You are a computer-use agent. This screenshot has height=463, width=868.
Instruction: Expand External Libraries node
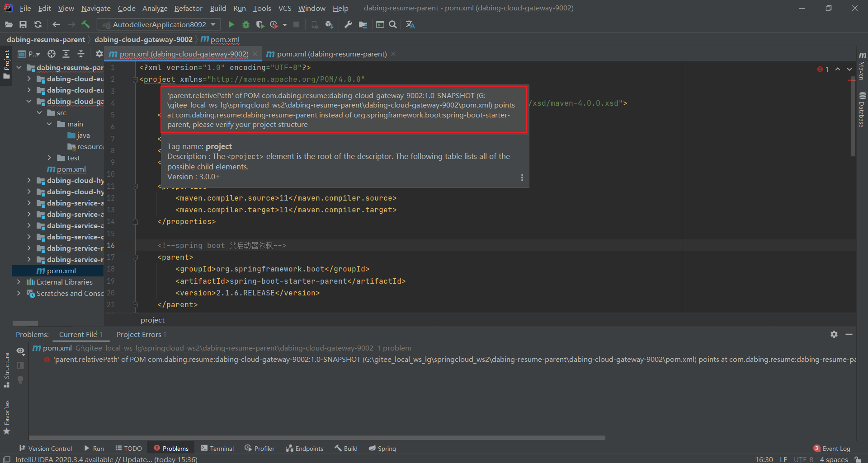coord(19,282)
